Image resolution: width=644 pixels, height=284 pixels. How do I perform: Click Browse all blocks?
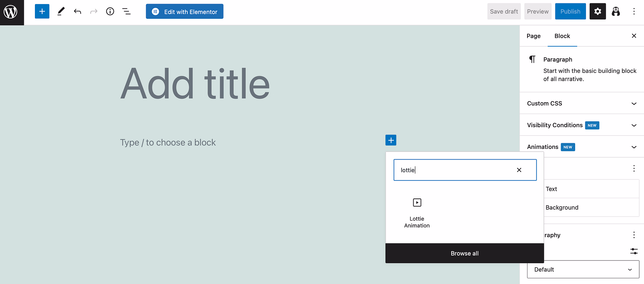[465, 253]
